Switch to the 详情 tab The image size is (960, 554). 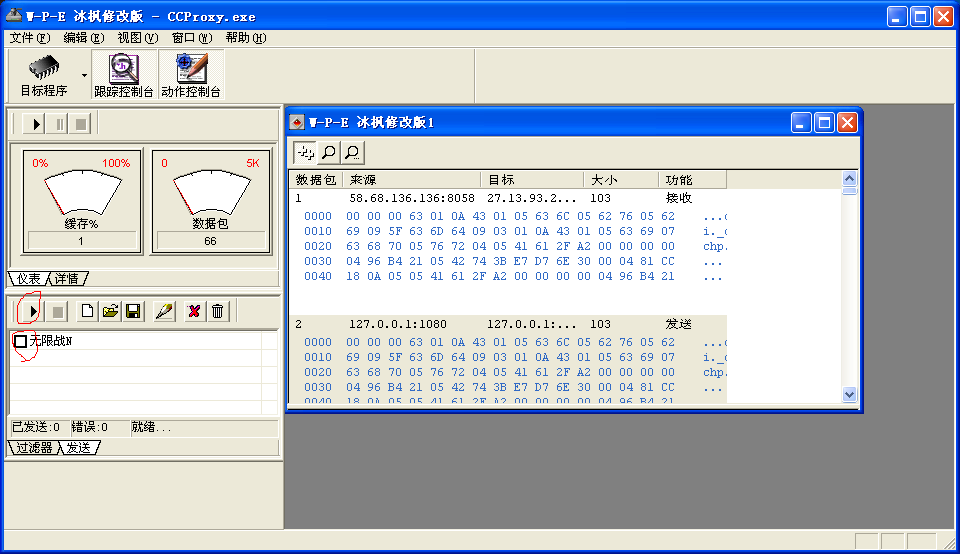click(x=67, y=279)
